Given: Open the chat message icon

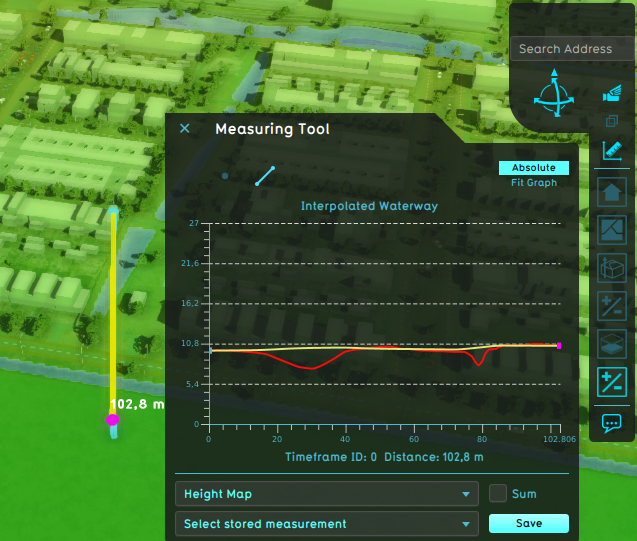Looking at the screenshot, I should pos(612,423).
